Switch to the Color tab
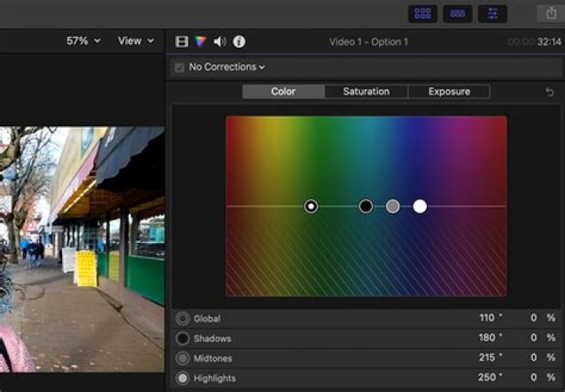This screenshot has height=392, width=565. coord(283,92)
